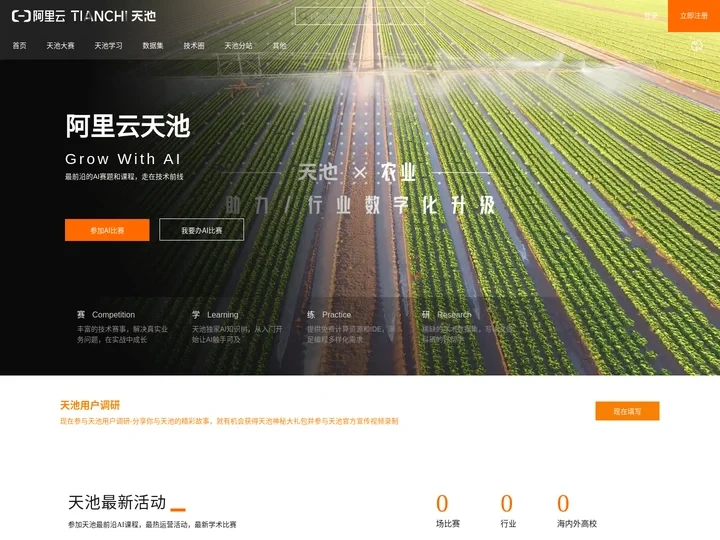Open the 天池学习 nav menu
Image resolution: width=720 pixels, height=540 pixels.
pyautogui.click(x=108, y=45)
